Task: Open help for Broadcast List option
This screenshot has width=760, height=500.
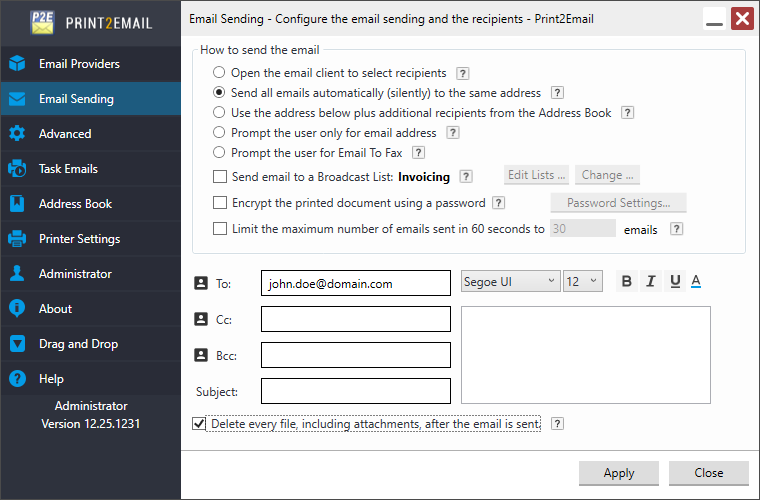Action: point(466,176)
